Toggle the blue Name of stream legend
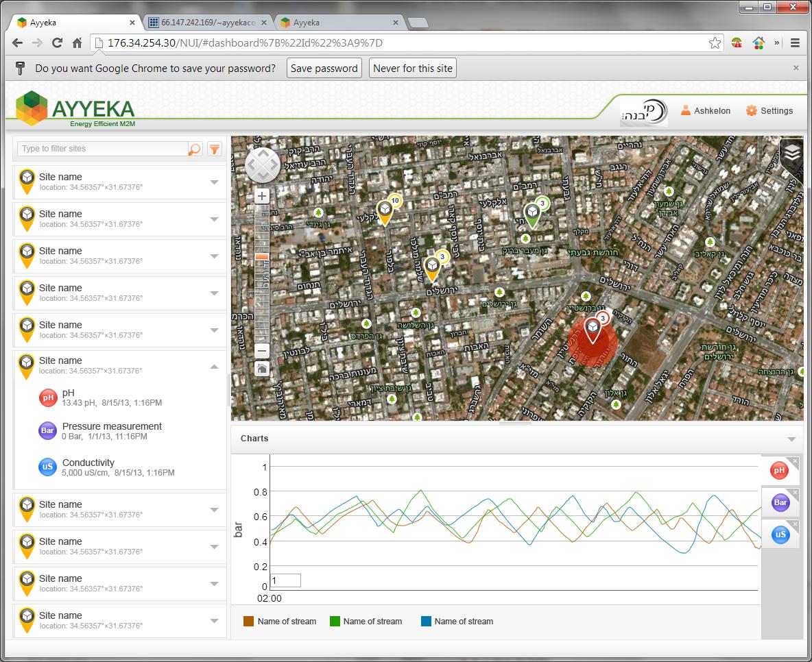The width and height of the screenshot is (812, 662). (x=457, y=621)
